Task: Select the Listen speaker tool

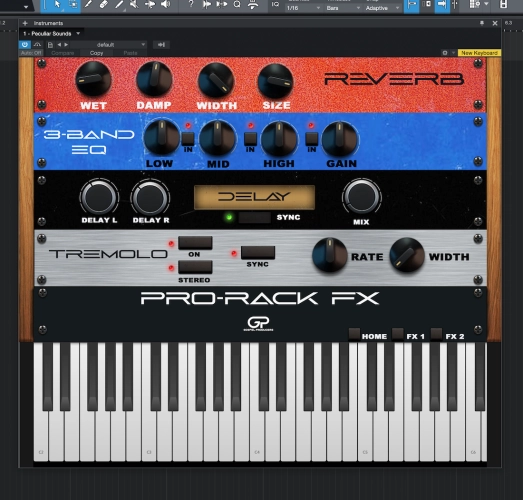Action: pos(165,4)
